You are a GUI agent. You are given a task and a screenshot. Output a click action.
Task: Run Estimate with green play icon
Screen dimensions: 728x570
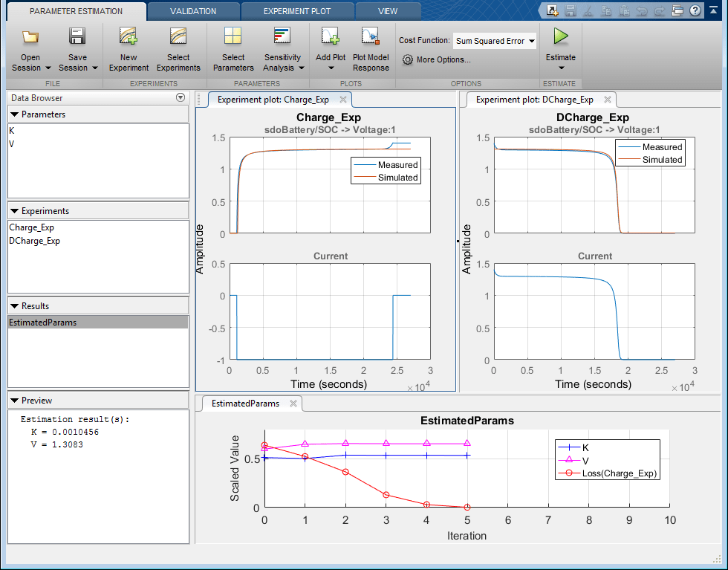pyautogui.click(x=560, y=37)
